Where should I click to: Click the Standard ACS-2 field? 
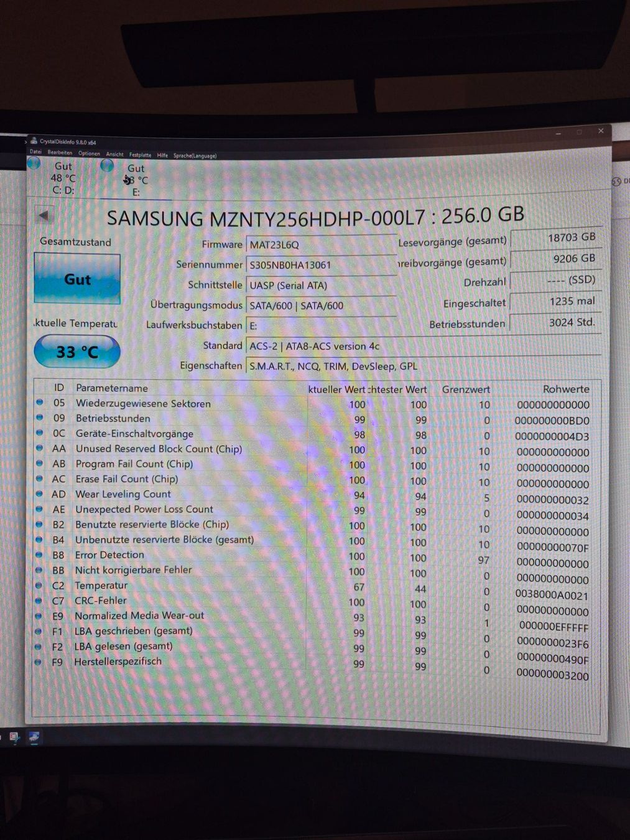coord(423,346)
